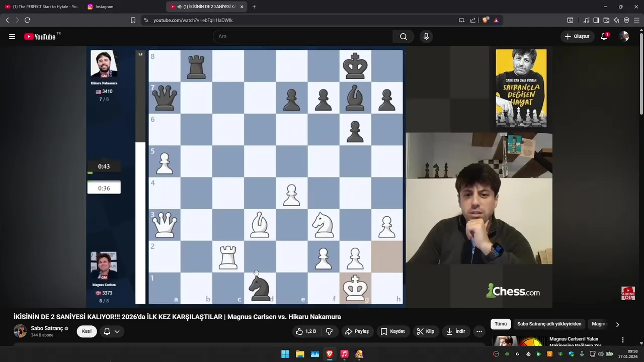This screenshot has height=362, width=644.
Task: Show next chips with right arrow
Action: coord(617,324)
